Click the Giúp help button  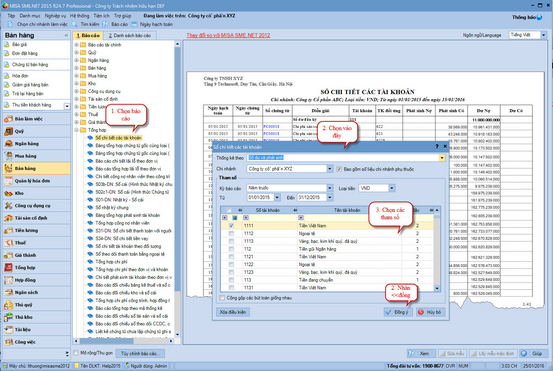click(x=534, y=353)
